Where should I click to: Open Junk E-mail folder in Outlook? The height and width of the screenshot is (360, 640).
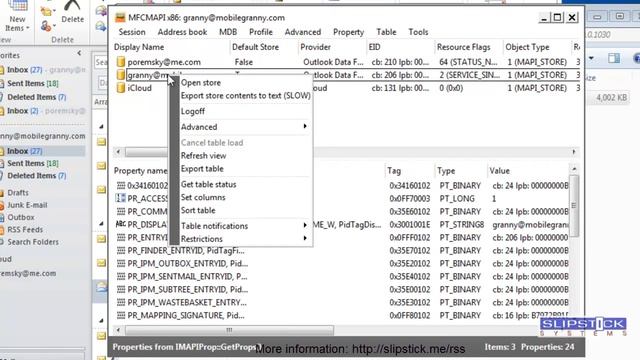(x=27, y=205)
